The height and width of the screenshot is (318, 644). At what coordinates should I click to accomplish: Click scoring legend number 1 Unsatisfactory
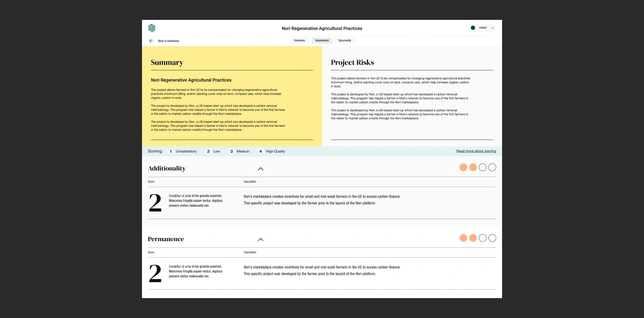click(x=183, y=151)
